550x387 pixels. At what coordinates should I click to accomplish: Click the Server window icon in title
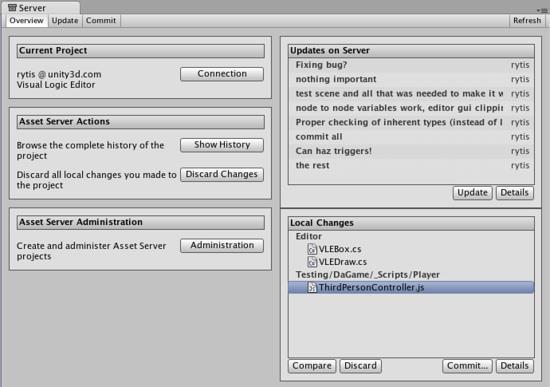[12, 7]
